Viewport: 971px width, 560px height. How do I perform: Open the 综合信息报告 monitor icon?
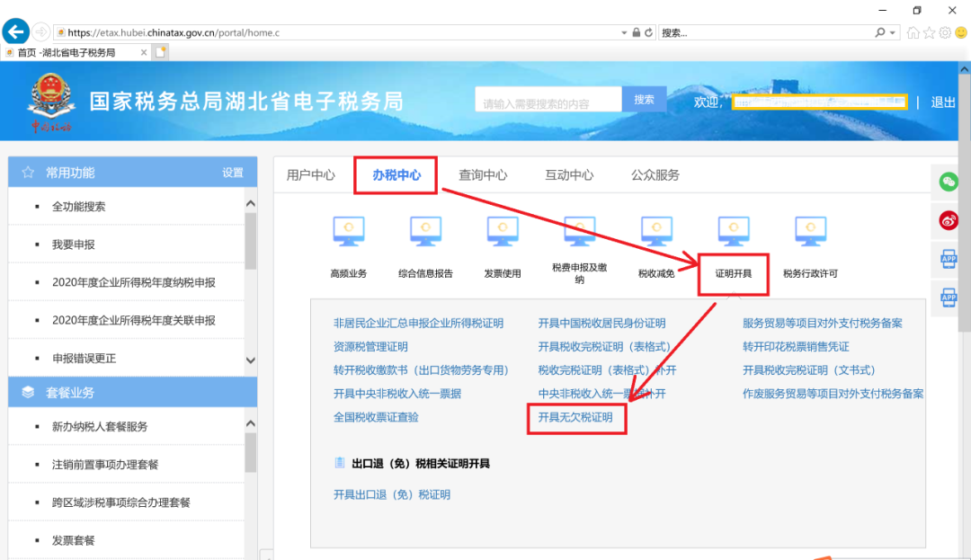tap(425, 231)
